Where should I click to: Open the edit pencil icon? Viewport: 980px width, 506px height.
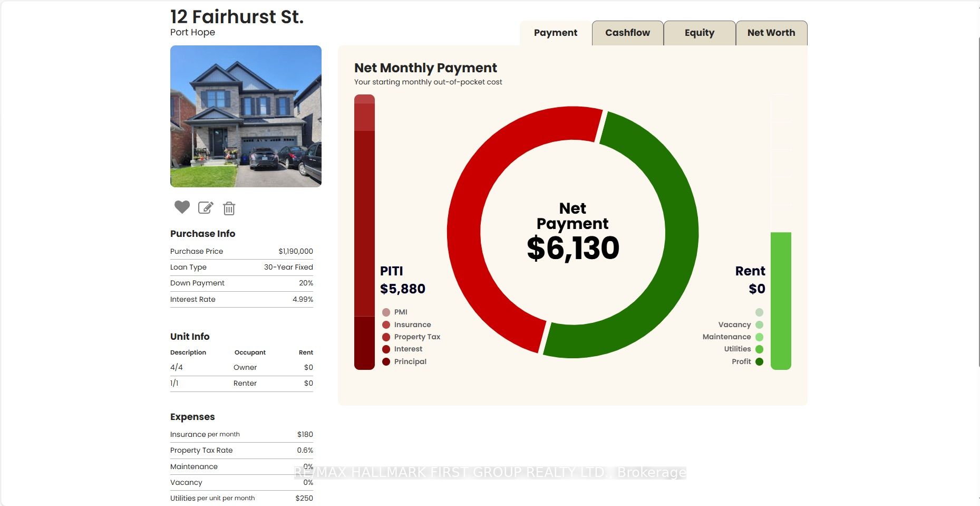[206, 208]
